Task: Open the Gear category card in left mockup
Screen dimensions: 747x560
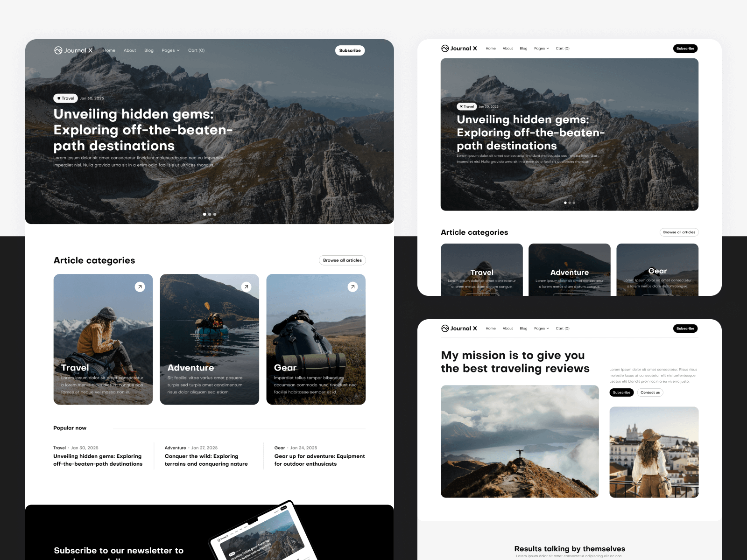Action: [316, 339]
